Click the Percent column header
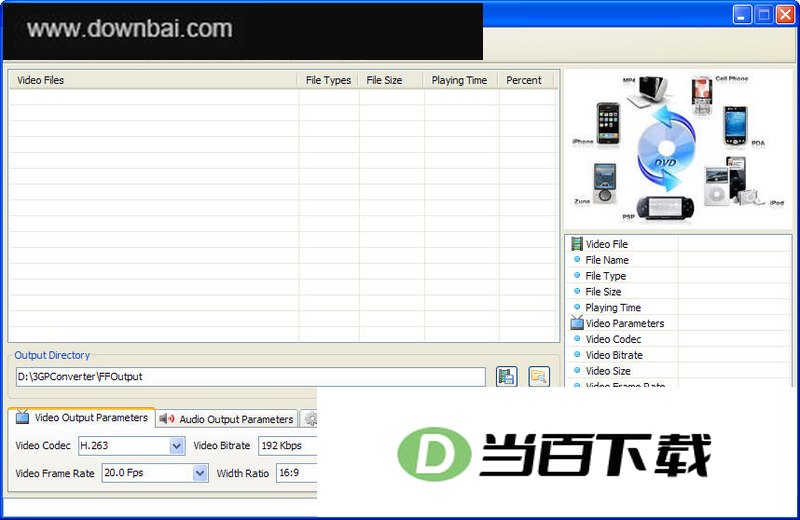Viewport: 800px width, 520px height. tap(527, 80)
